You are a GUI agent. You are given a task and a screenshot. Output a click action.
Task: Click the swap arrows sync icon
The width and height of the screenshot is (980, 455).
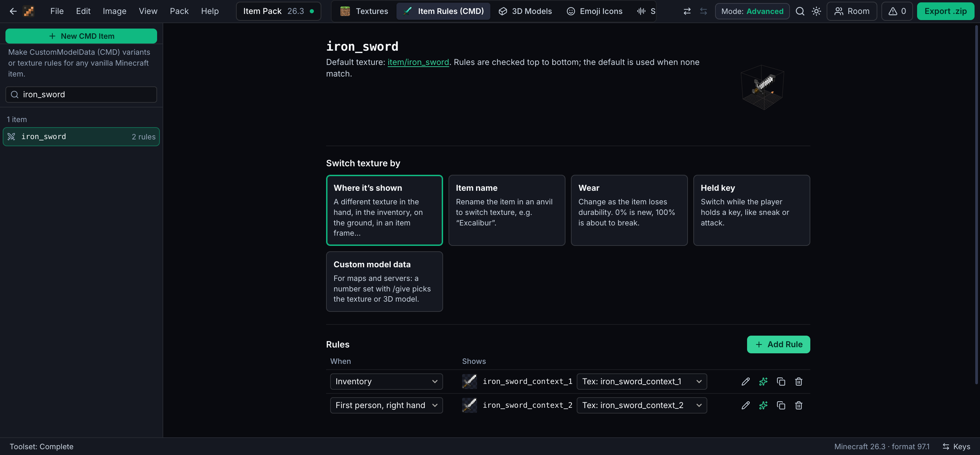point(687,11)
